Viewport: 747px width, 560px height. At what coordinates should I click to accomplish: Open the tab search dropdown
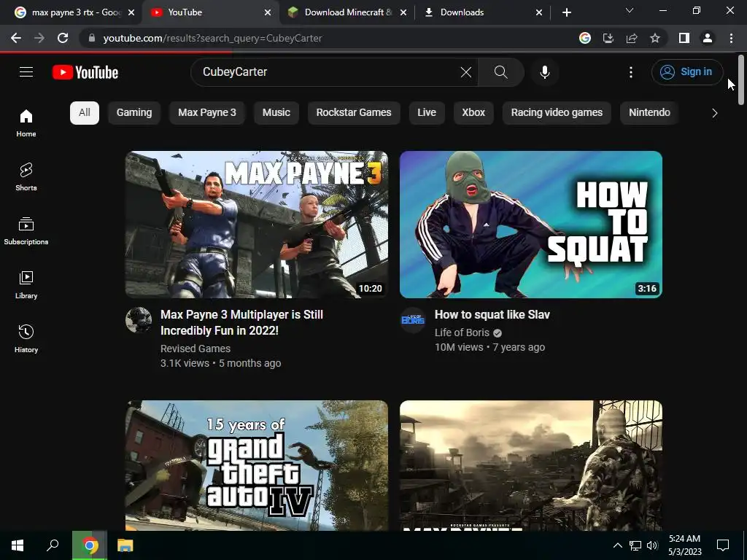pos(630,10)
